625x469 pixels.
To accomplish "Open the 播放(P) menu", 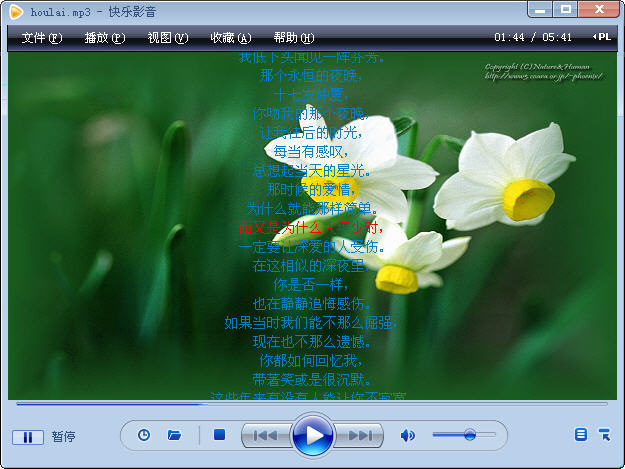I will pyautogui.click(x=105, y=38).
